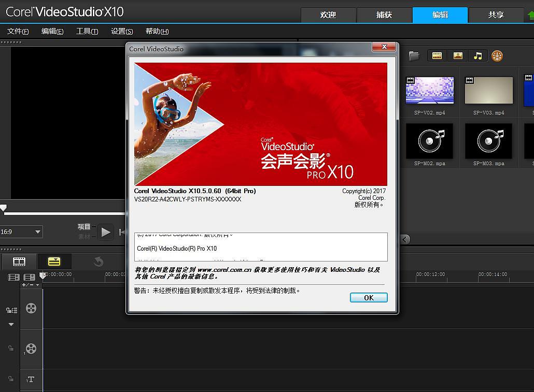Toggle the show videos filter icon
The image size is (534, 392).
coord(437,56)
